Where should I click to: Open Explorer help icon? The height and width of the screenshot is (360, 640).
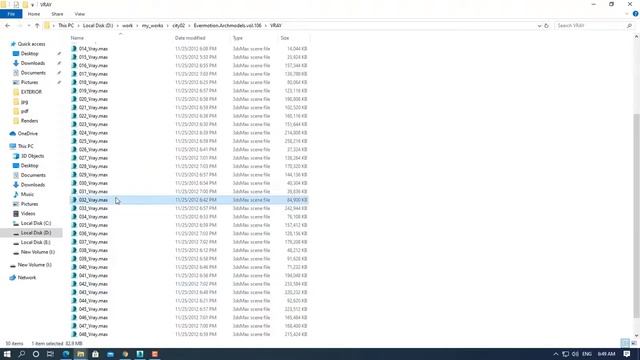(636, 14)
